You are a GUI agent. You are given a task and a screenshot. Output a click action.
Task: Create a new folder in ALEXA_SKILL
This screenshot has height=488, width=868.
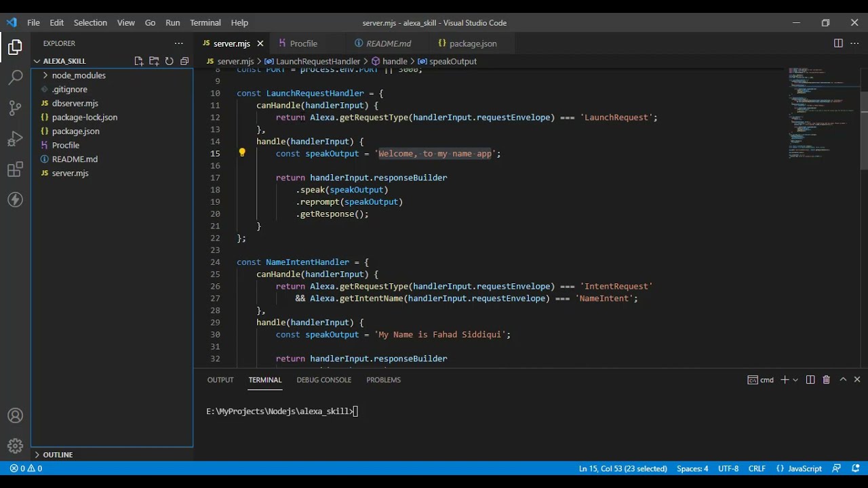154,61
